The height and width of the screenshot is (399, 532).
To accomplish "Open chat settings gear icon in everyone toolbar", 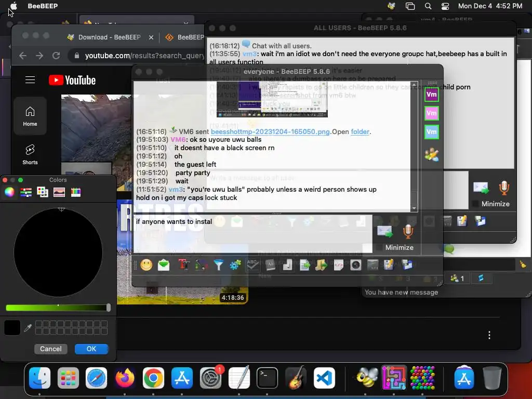I will click(235, 264).
